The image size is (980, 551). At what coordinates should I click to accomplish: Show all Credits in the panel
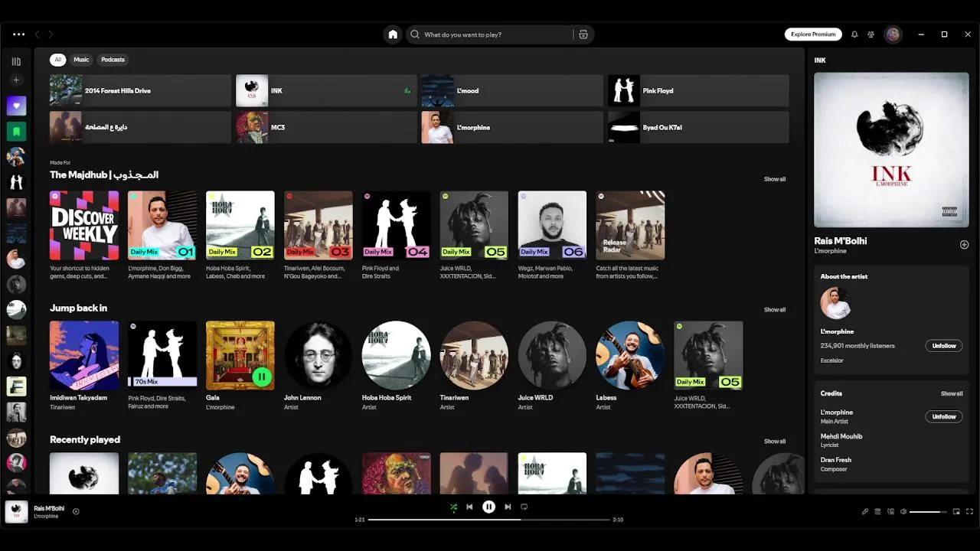pyautogui.click(x=952, y=393)
